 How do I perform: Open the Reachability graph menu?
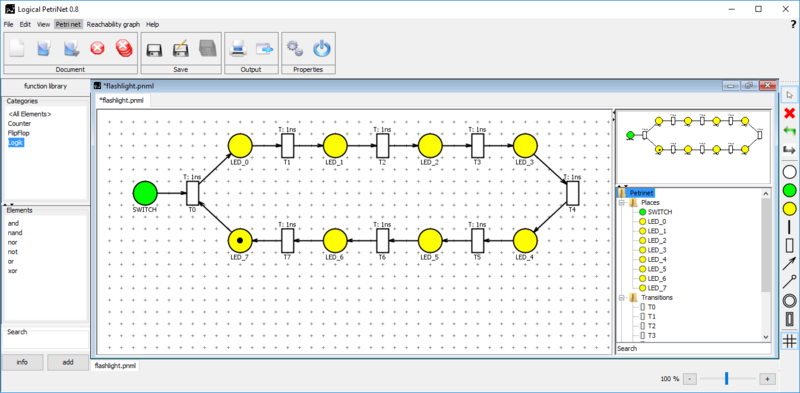(113, 24)
